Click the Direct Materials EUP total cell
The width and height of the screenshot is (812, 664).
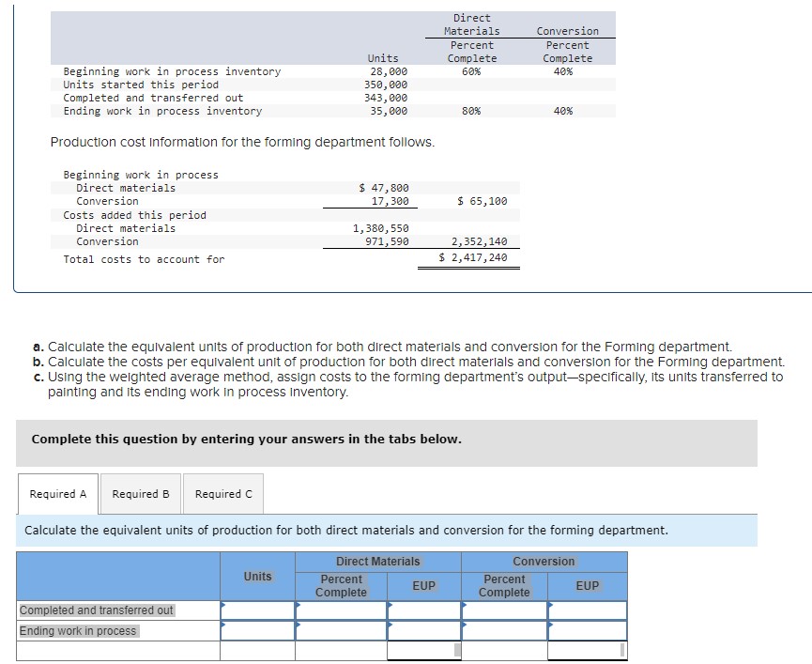[x=424, y=651]
